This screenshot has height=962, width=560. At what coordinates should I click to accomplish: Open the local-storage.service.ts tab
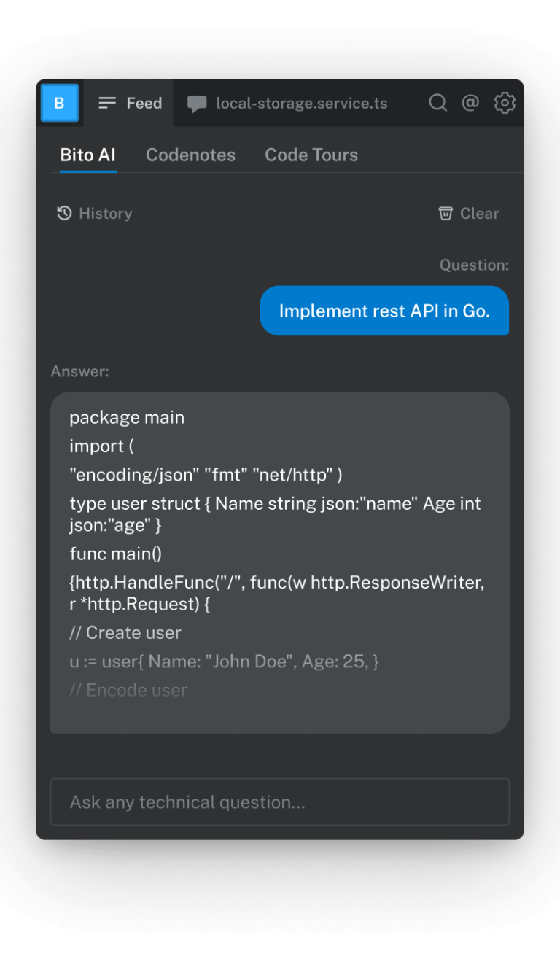(x=287, y=103)
